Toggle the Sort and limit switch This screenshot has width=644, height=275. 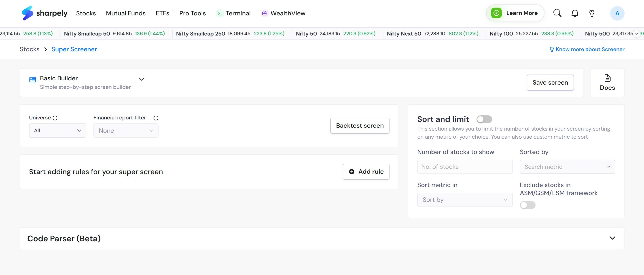point(484,119)
